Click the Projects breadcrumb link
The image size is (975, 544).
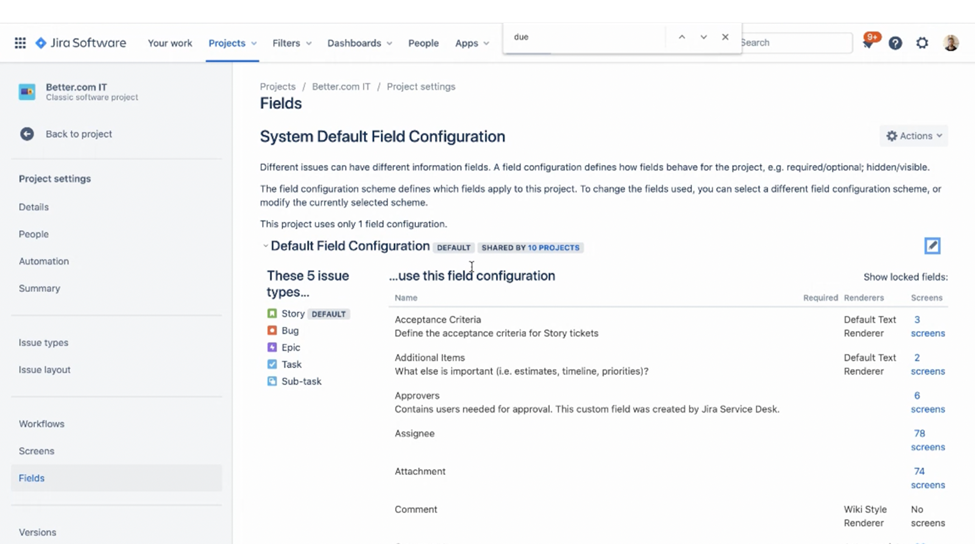[x=277, y=86]
